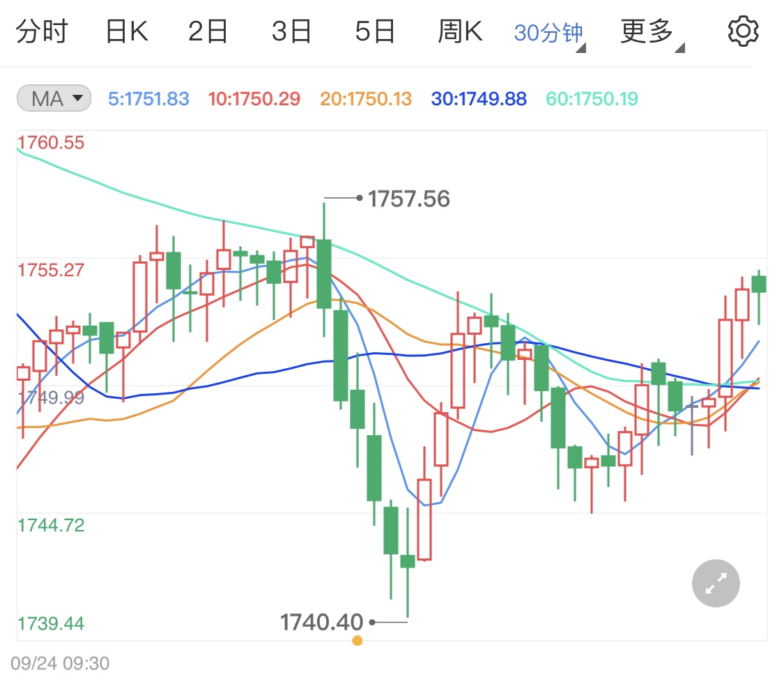Click the 1760.55 price axis label
784x675 pixels.
pyautogui.click(x=51, y=143)
